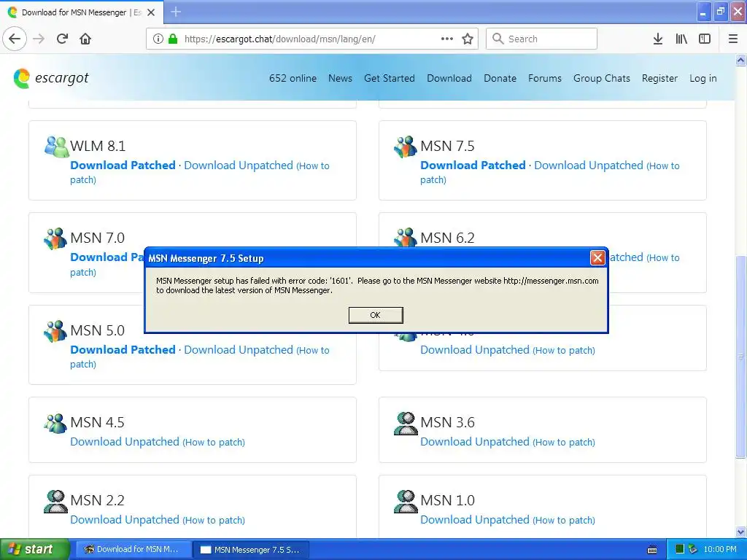747x560 pixels.
Task: Reload the escargot download page
Action: click(x=63, y=39)
